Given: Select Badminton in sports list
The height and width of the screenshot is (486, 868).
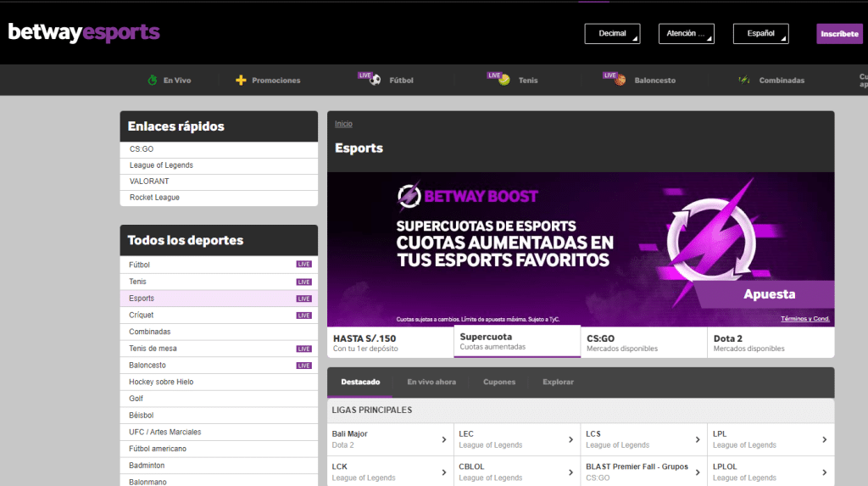Looking at the screenshot, I should pos(219,466).
